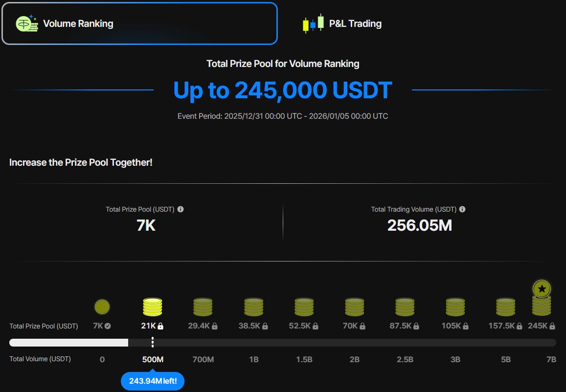Screen dimensions: 566x392
Task: Click the '52.5K' prize tier label
Action: [x=299, y=326]
